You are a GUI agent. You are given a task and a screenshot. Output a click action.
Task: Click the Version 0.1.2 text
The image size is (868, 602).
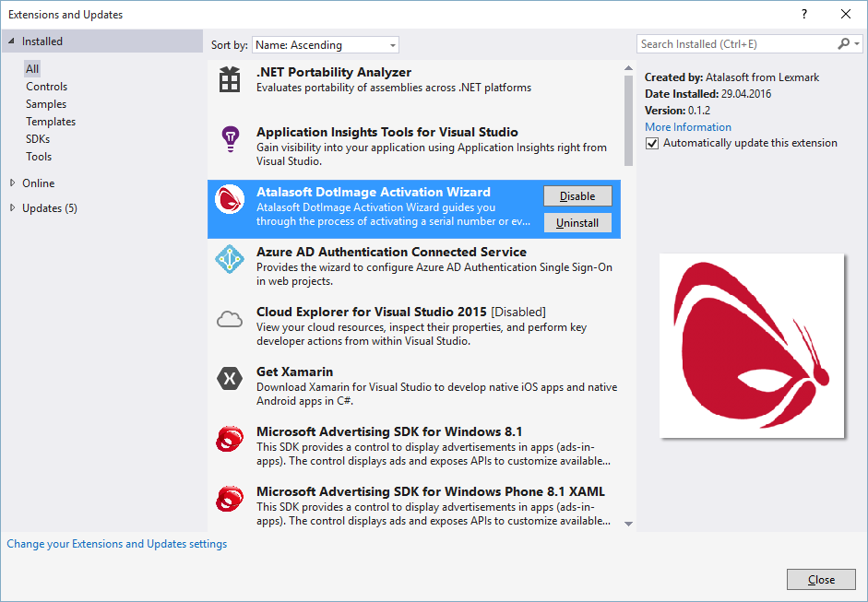pyautogui.click(x=678, y=110)
